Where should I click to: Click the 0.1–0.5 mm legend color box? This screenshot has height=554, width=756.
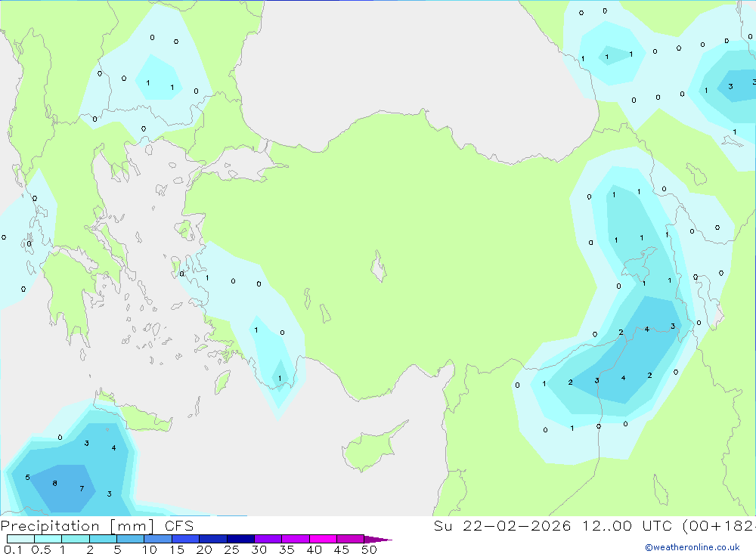pos(20,539)
